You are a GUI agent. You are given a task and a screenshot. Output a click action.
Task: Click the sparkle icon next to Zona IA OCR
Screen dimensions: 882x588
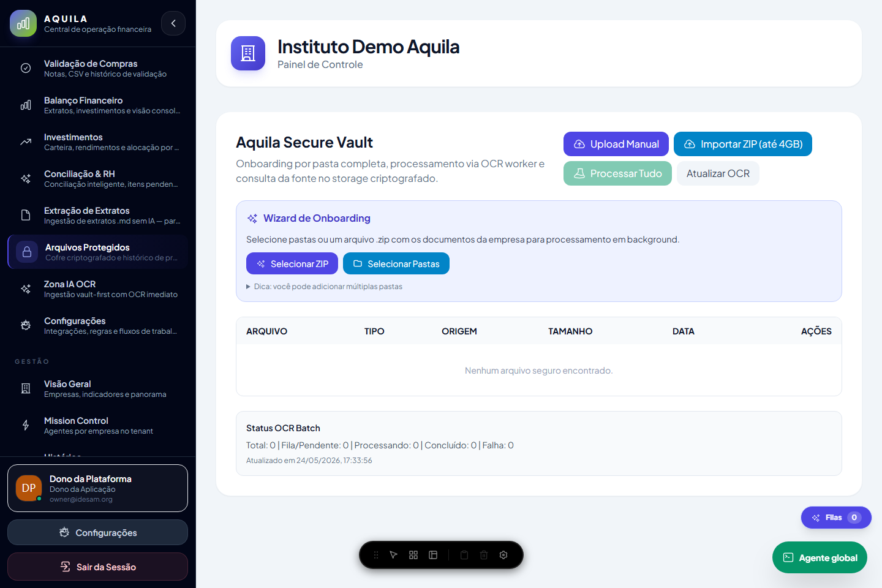tap(26, 288)
